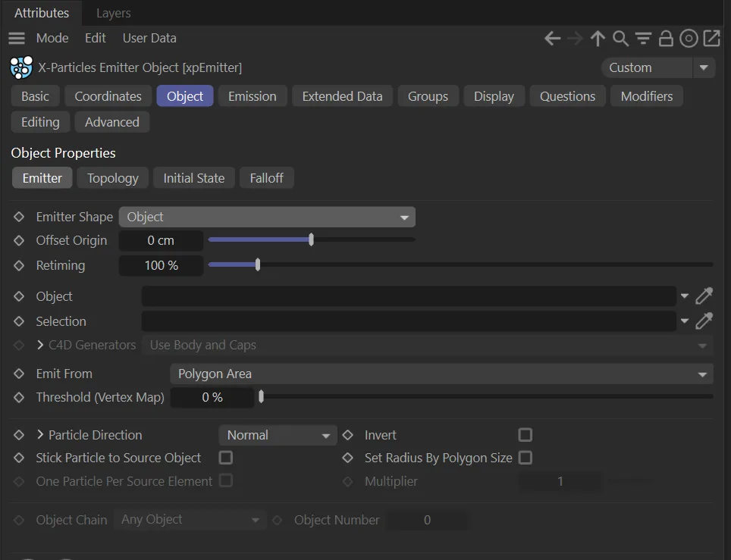Screen dimensions: 731x560
Task: Open the Emitter Shape dropdown
Action: [x=267, y=217]
